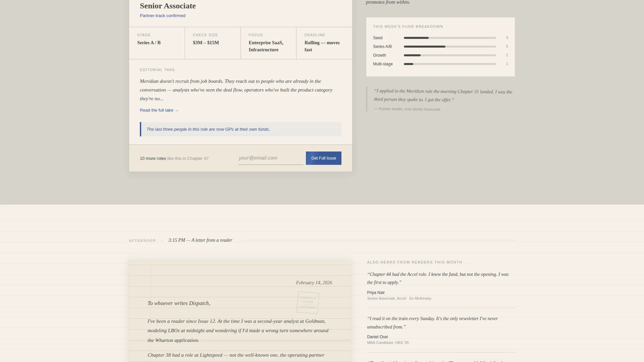The width and height of the screenshot is (644, 362).
Task: Click the Dispatch stamp on the letter
Action: [308, 302]
